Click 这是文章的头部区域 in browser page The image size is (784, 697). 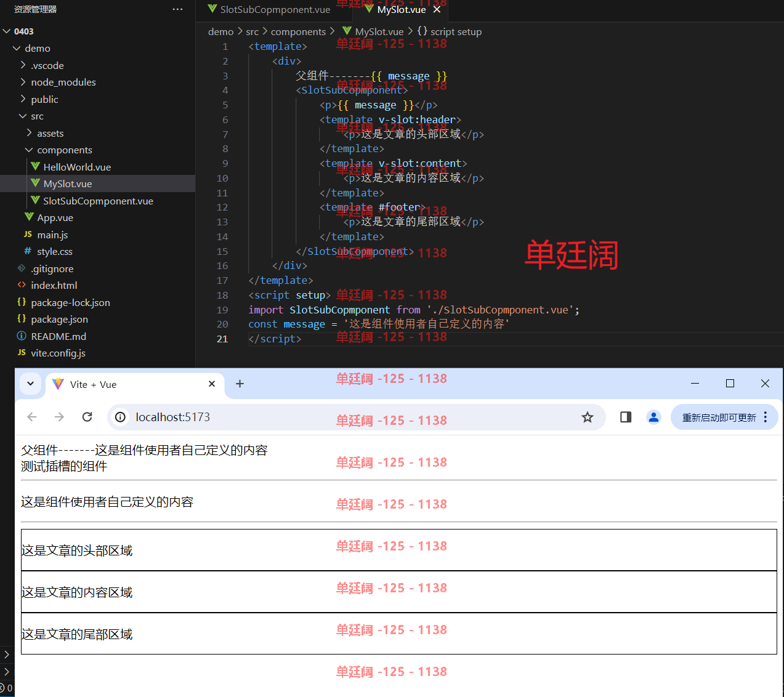(77, 550)
